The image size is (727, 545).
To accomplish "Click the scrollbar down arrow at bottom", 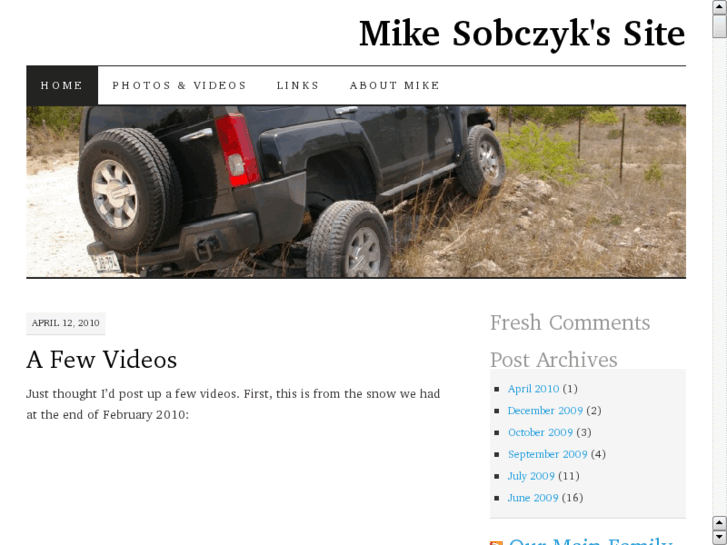I will pos(720,537).
